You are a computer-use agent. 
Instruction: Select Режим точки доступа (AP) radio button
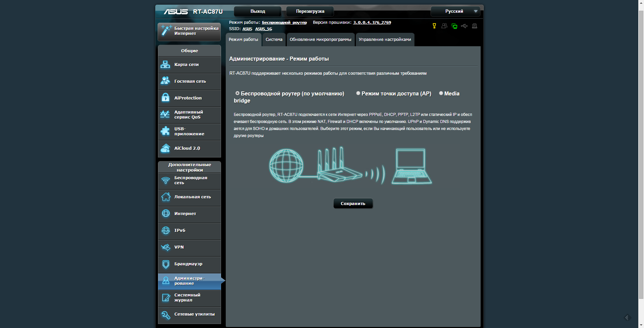click(358, 93)
